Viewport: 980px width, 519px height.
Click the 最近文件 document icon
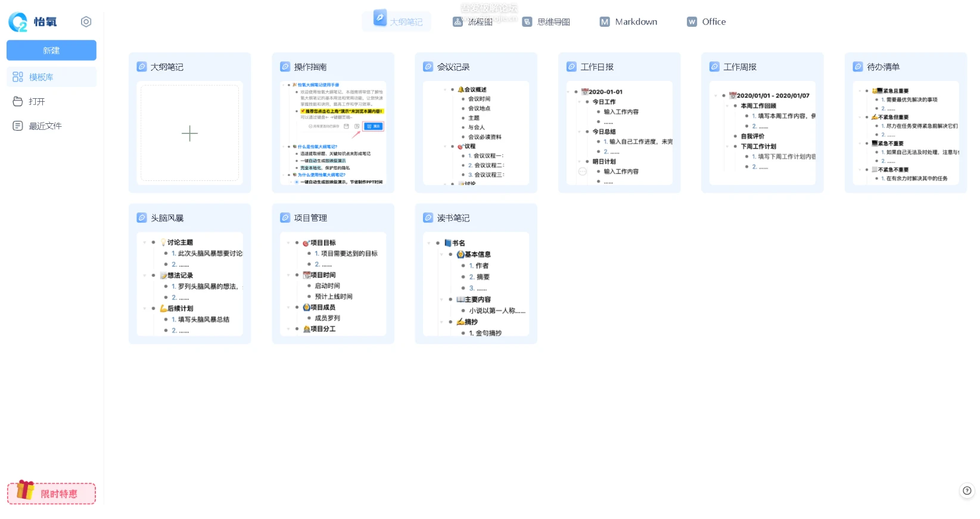pyautogui.click(x=18, y=126)
